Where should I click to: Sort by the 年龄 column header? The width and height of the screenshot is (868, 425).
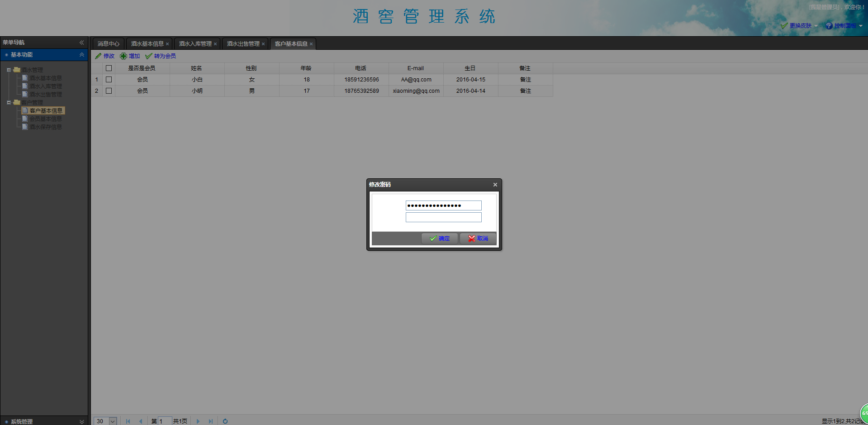[x=306, y=68]
